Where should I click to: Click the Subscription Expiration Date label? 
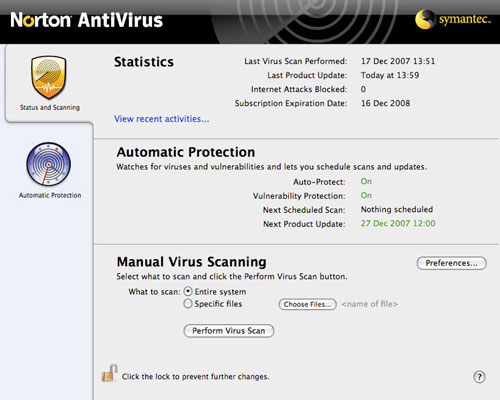[291, 103]
